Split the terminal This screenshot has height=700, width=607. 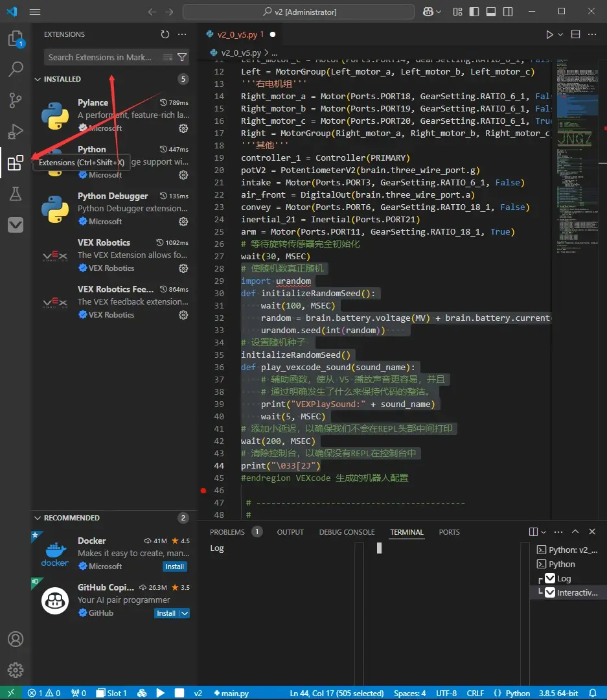pos(533,531)
